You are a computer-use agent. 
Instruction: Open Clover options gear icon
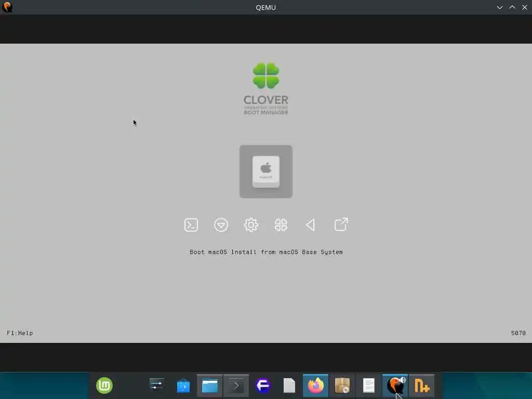pos(251,225)
